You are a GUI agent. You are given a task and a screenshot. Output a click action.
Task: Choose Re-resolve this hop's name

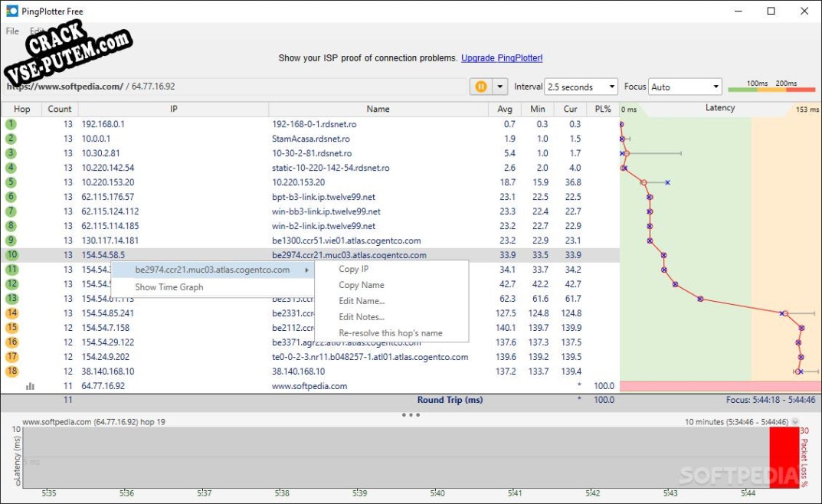click(391, 333)
